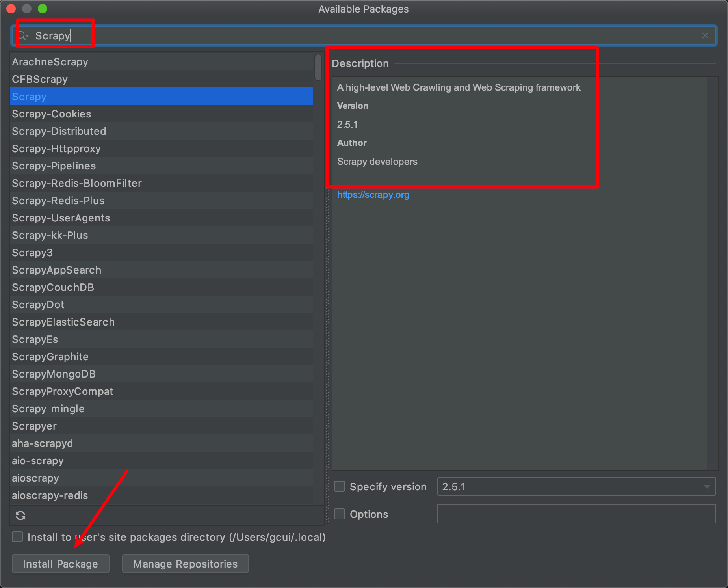728x588 pixels.
Task: Select Scrapy-Httpproxy package
Action: (x=162, y=149)
